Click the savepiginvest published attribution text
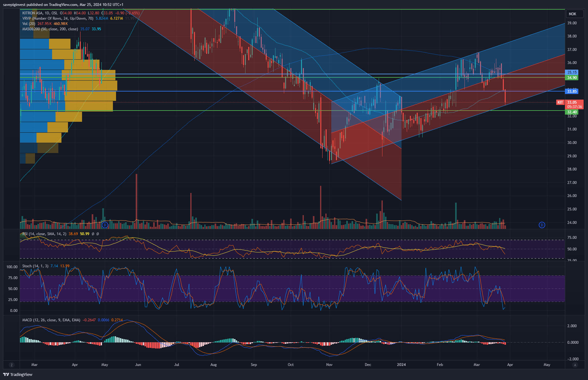The image size is (588, 380). 63,5
